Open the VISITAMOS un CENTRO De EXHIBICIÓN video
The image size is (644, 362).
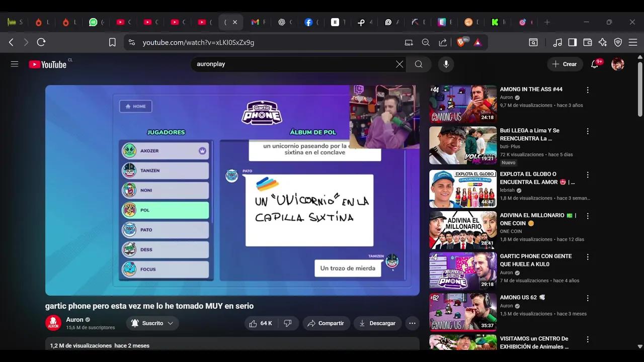(534, 342)
